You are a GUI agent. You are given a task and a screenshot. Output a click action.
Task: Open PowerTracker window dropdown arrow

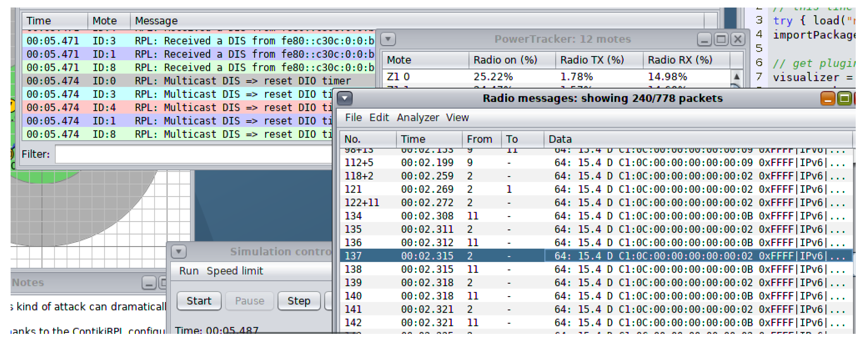tap(388, 39)
